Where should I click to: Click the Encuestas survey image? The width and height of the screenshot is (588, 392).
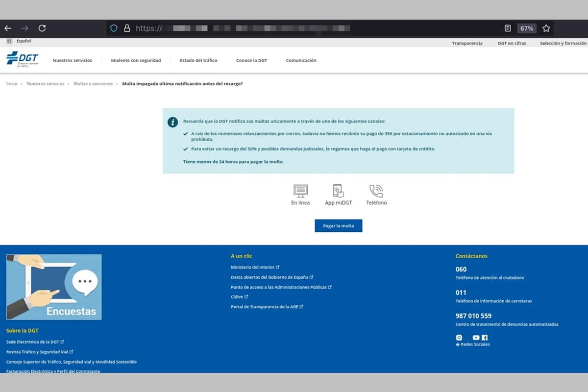54,287
